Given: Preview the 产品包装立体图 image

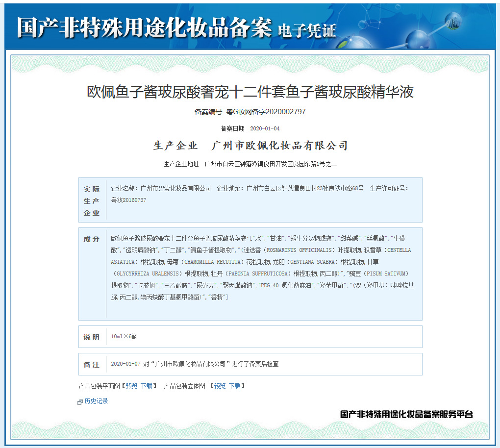Looking at the screenshot, I should (x=220, y=386).
